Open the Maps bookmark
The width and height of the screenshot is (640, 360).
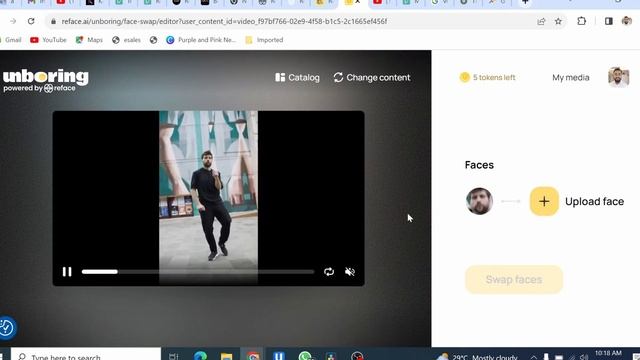coord(89,40)
